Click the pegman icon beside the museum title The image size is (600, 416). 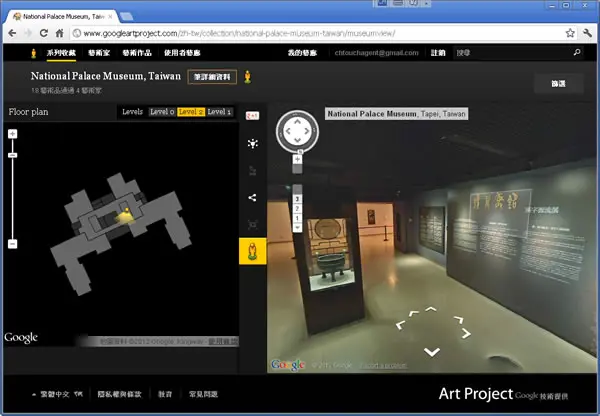pos(248,77)
